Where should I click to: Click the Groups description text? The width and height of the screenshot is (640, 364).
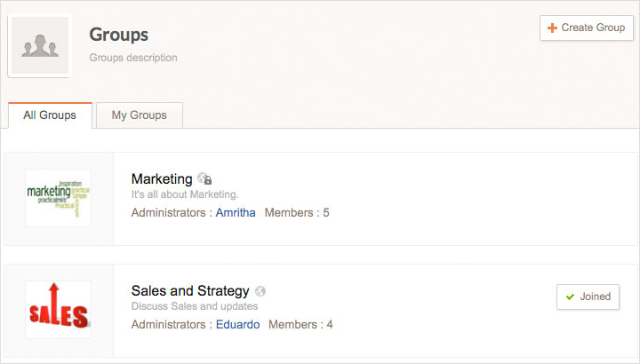point(133,58)
